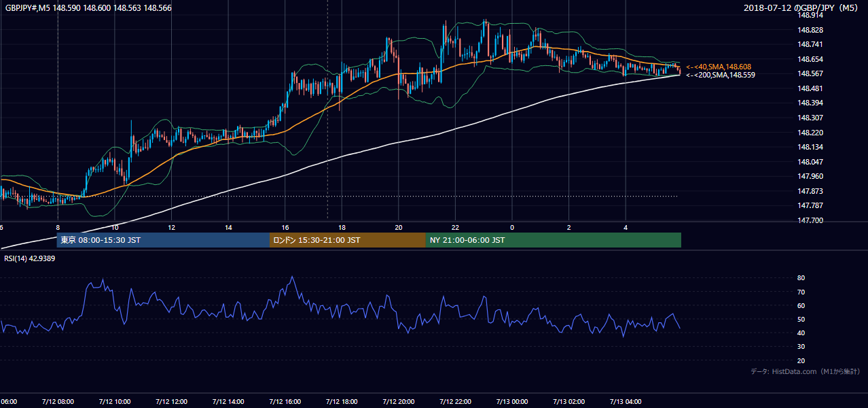
Task: Click the NY 21:00-06:00 JST session bar
Action: click(554, 240)
